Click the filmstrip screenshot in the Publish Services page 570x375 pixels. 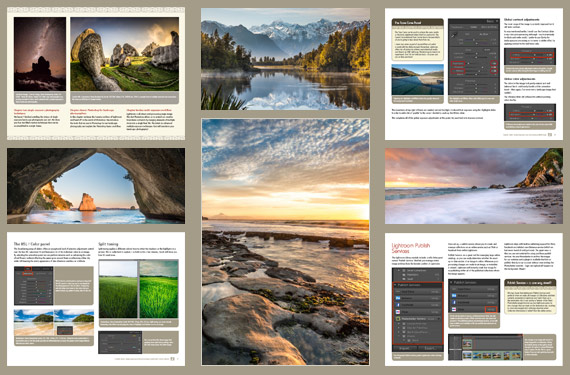tap(485, 347)
